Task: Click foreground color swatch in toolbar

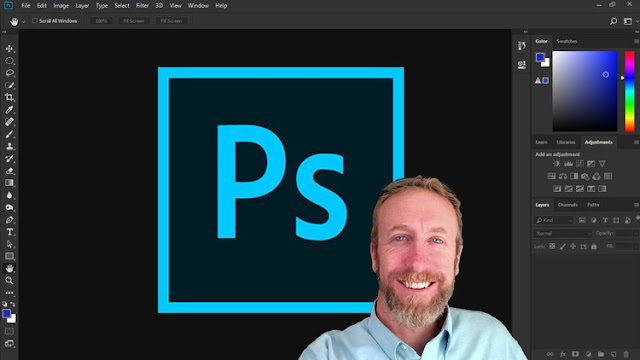Action: point(6,313)
